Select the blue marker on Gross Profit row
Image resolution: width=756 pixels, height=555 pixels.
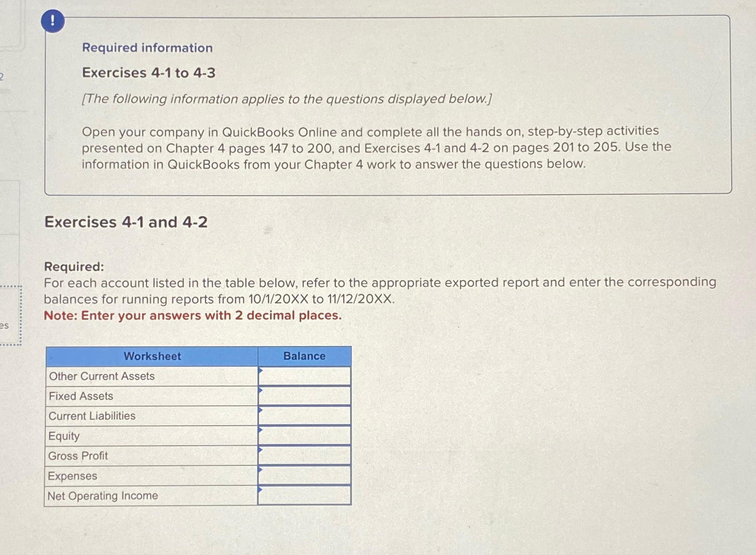click(x=260, y=450)
